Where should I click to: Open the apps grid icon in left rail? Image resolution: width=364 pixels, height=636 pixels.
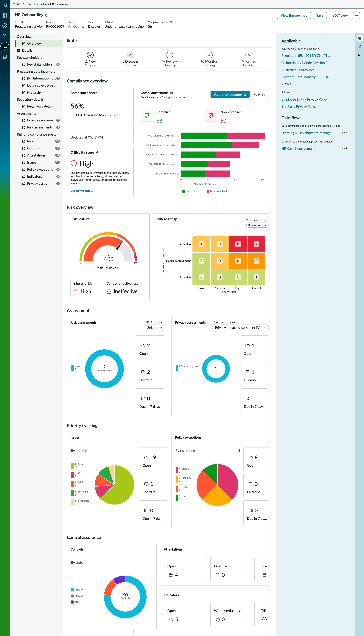[x=5, y=16]
